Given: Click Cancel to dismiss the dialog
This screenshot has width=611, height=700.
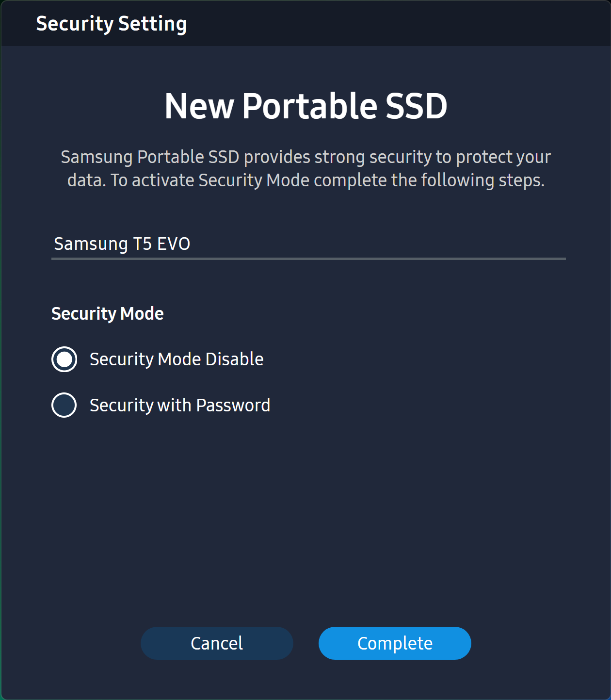Looking at the screenshot, I should (216, 643).
